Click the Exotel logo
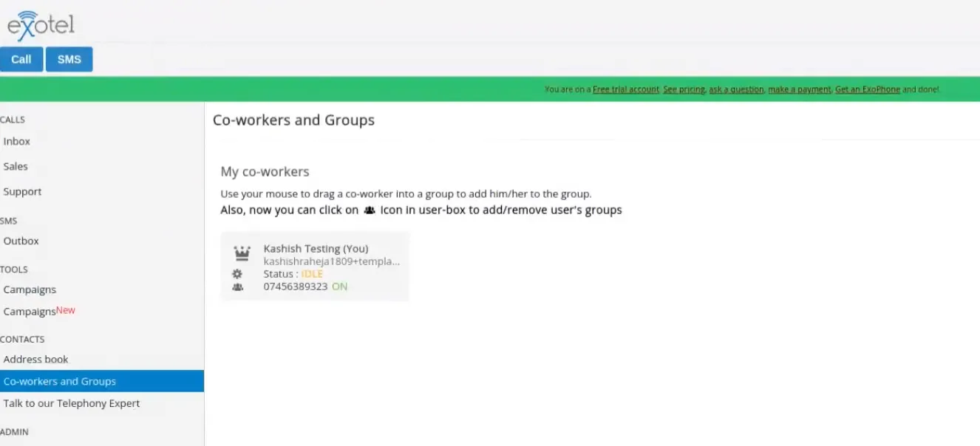 coord(41,26)
